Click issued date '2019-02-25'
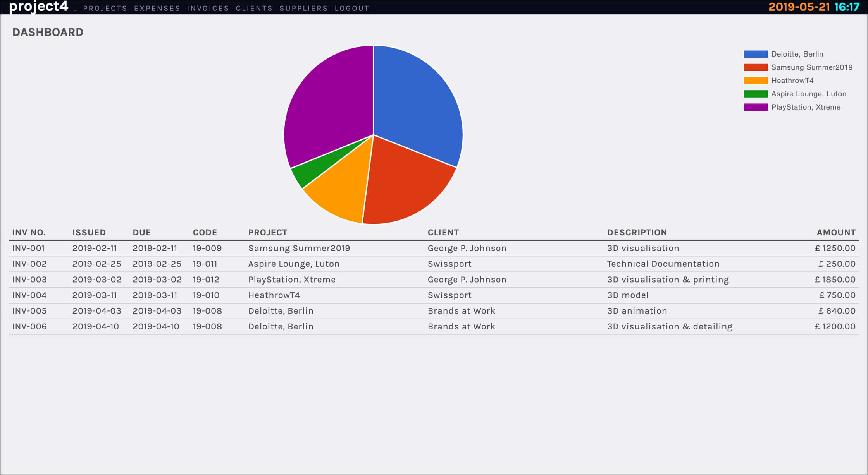Viewport: 868px width, 475px height. (x=97, y=264)
